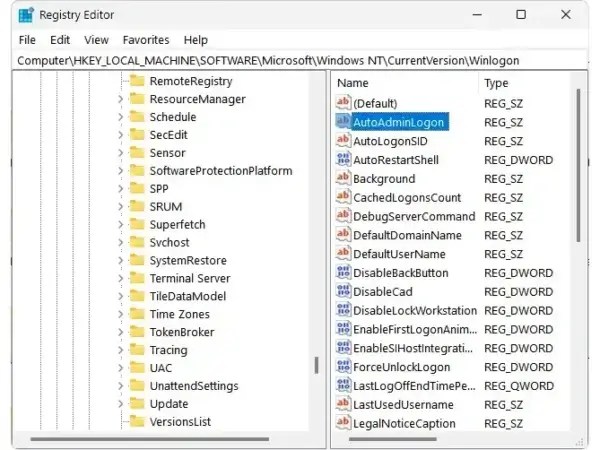
Task: Open the View menu
Action: point(96,40)
